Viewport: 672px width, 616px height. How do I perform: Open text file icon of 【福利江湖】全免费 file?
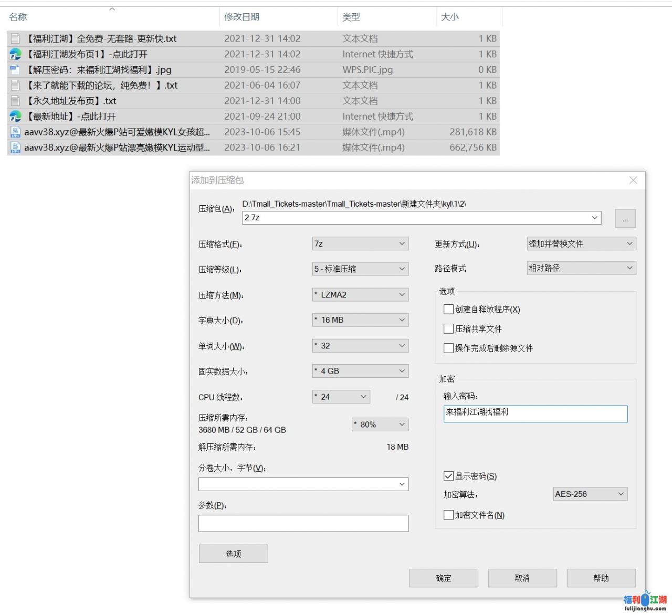point(14,38)
